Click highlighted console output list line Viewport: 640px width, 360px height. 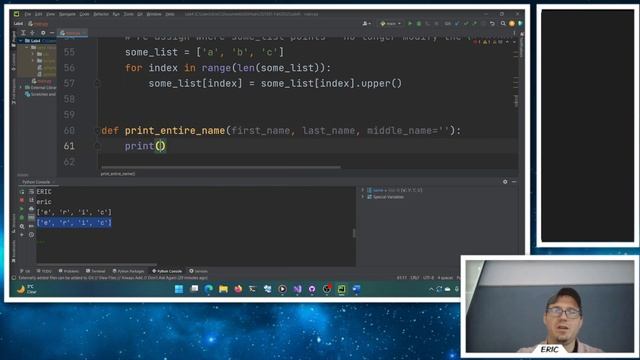tap(74, 223)
